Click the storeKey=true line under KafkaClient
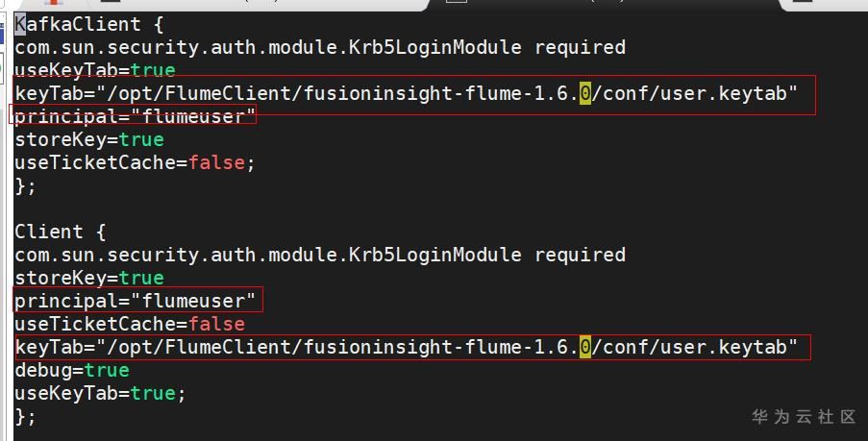 pos(88,139)
